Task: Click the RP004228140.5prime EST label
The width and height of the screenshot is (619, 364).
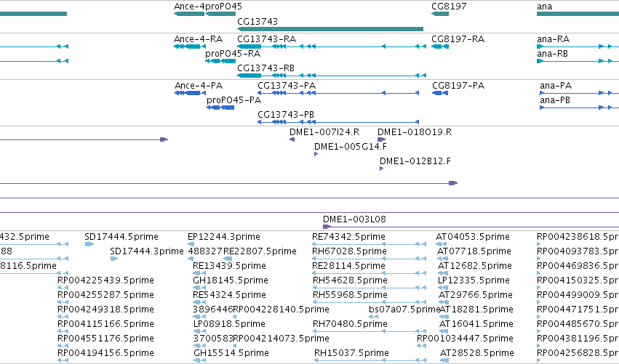Action: coord(281,310)
